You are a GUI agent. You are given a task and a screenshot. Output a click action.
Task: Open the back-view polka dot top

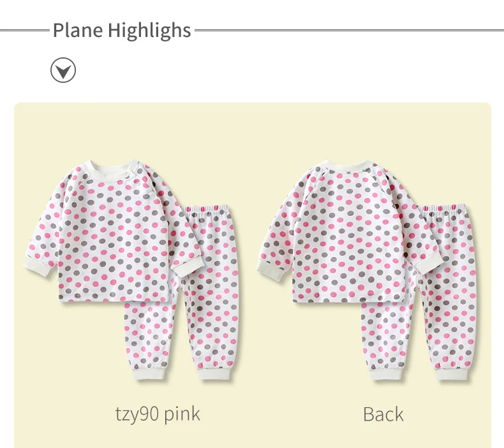(350, 231)
